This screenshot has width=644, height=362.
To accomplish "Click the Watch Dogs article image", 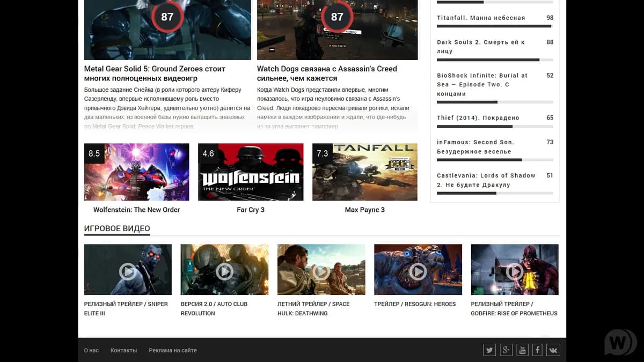I will pyautogui.click(x=337, y=30).
